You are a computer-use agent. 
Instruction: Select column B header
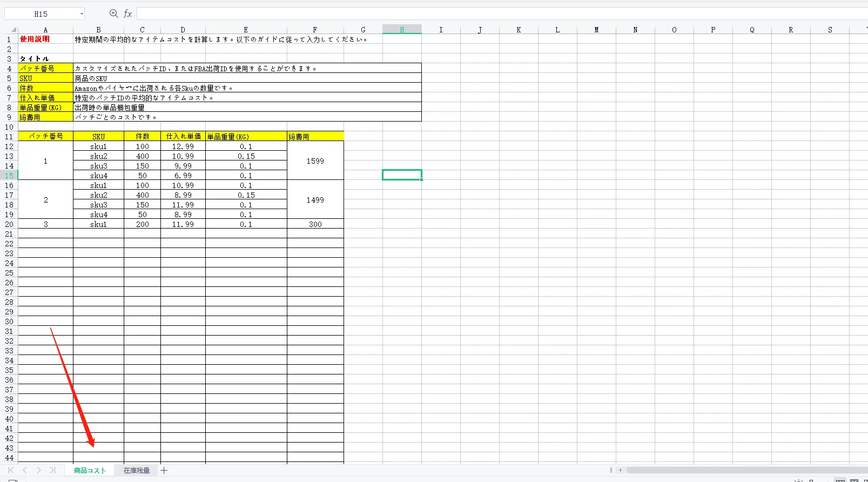pyautogui.click(x=98, y=30)
